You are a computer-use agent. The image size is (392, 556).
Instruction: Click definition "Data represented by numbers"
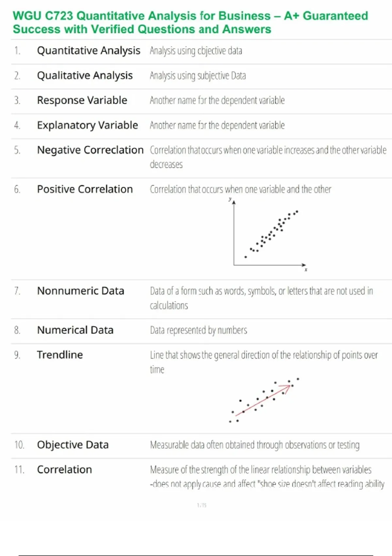point(198,330)
